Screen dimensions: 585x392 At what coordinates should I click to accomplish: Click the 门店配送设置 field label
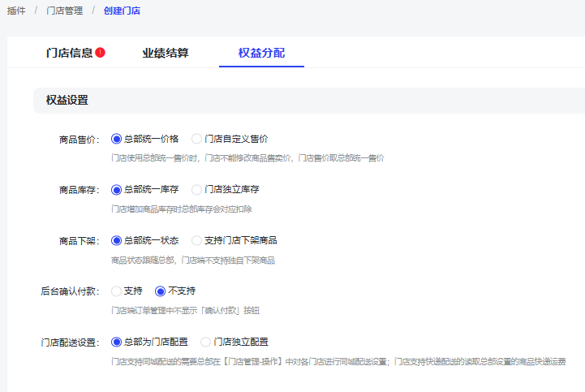pos(70,342)
